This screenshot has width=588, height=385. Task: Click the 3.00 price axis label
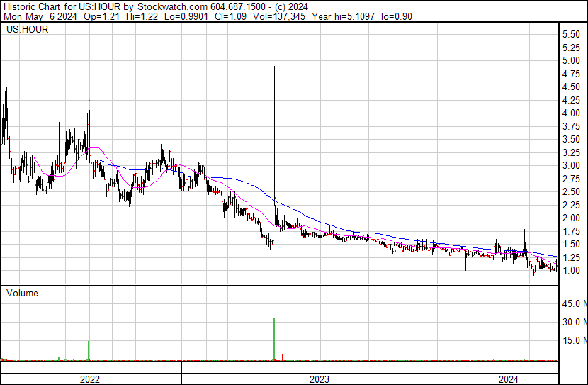coord(571,166)
